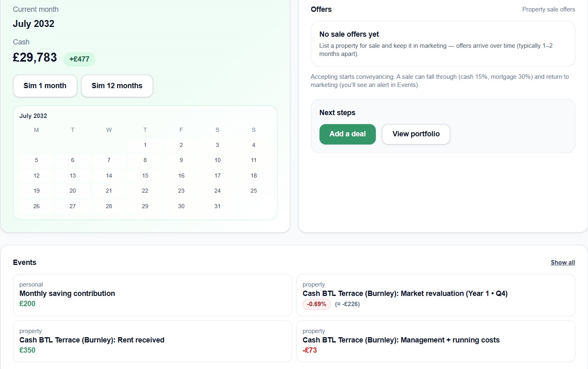Click the +£477 cash change badge

pyautogui.click(x=80, y=59)
